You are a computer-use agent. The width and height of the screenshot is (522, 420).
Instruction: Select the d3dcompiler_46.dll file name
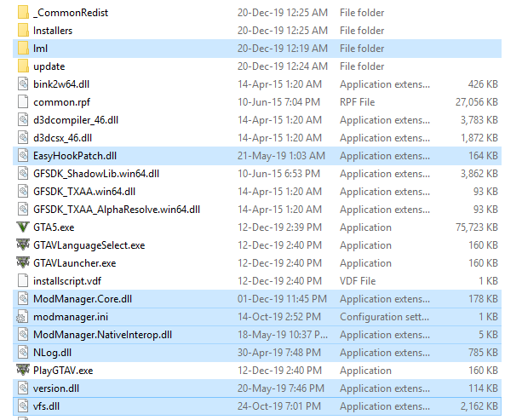(76, 120)
